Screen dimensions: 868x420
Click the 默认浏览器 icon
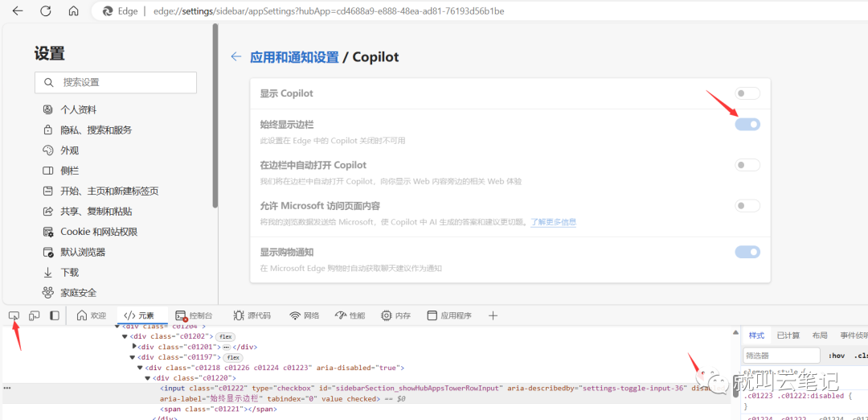[48, 252]
